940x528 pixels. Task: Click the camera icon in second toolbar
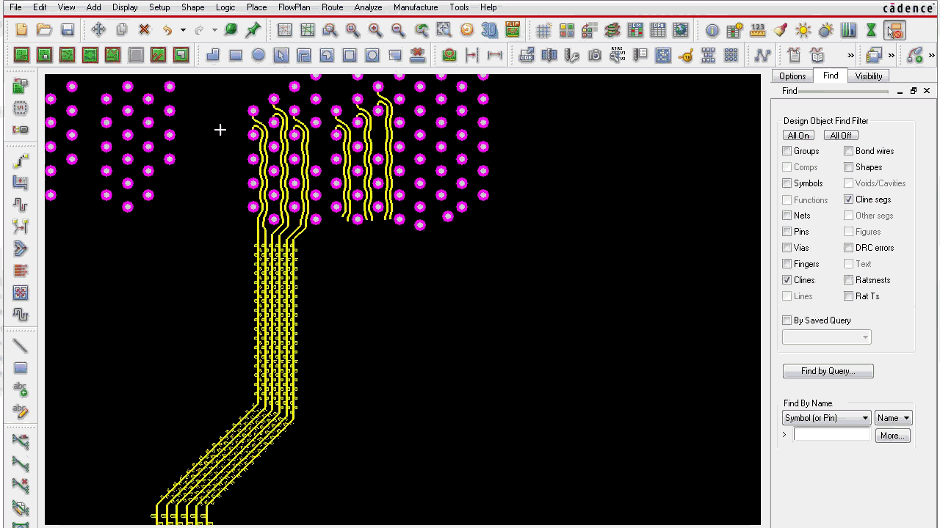coord(595,55)
